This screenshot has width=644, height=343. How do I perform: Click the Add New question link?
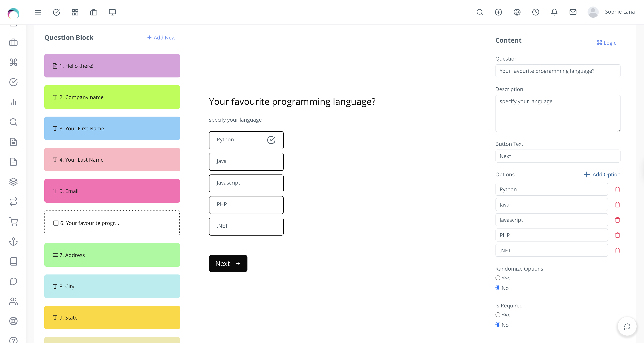pos(161,37)
